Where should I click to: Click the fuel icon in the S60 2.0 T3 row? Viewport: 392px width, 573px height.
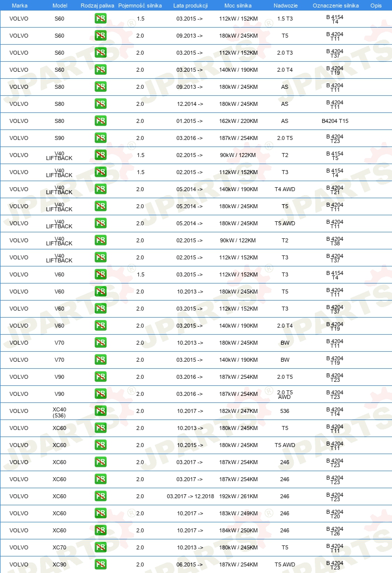(x=100, y=53)
